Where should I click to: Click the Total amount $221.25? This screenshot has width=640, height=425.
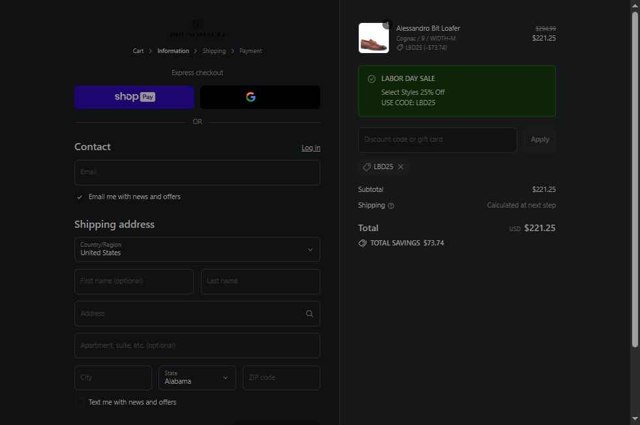pyautogui.click(x=540, y=228)
